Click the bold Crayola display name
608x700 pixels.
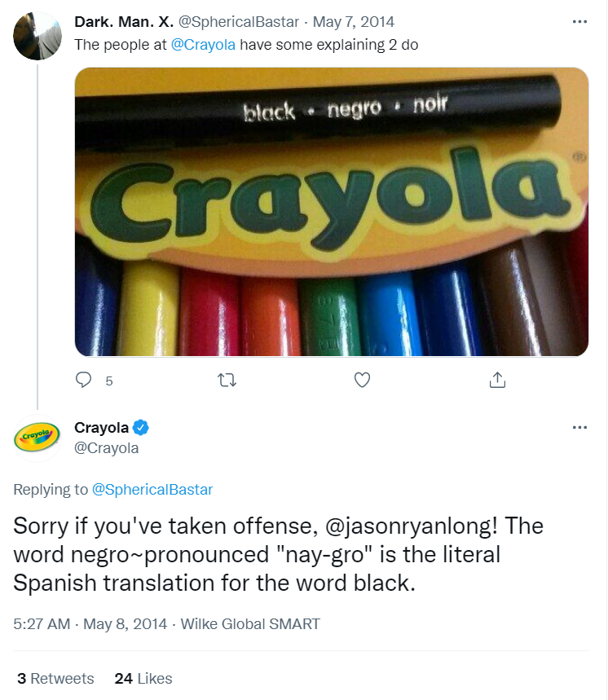point(102,428)
